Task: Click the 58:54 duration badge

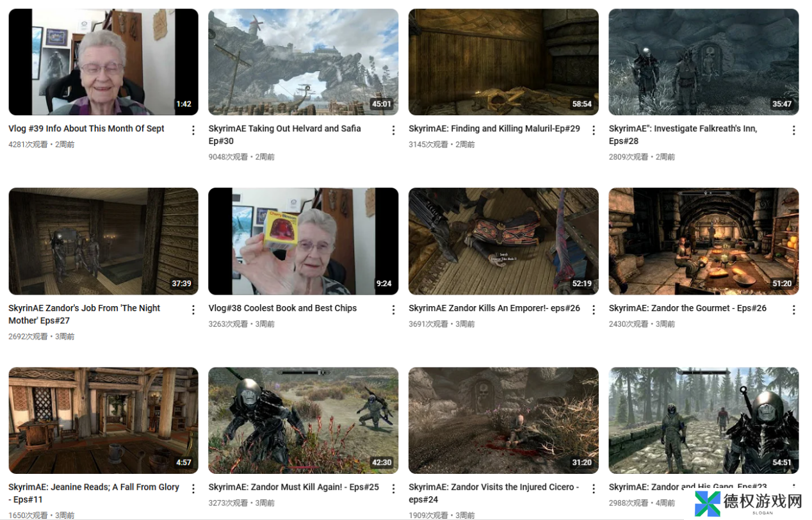Action: (582, 104)
